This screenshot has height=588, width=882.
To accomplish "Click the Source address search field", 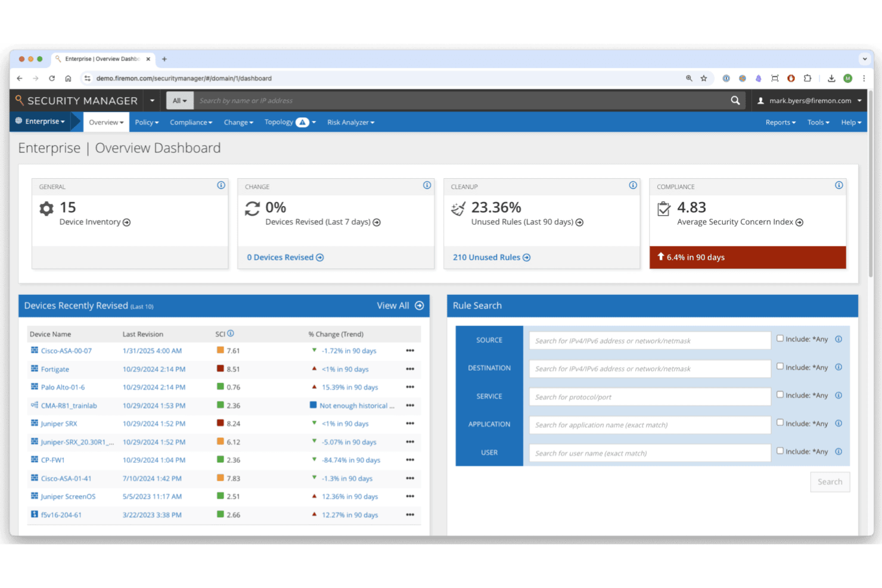I will pos(649,340).
